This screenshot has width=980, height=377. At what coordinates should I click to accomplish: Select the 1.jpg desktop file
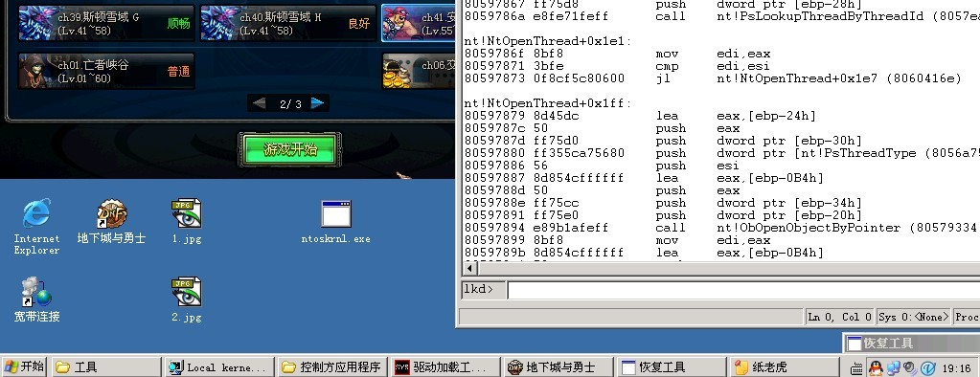(x=186, y=222)
